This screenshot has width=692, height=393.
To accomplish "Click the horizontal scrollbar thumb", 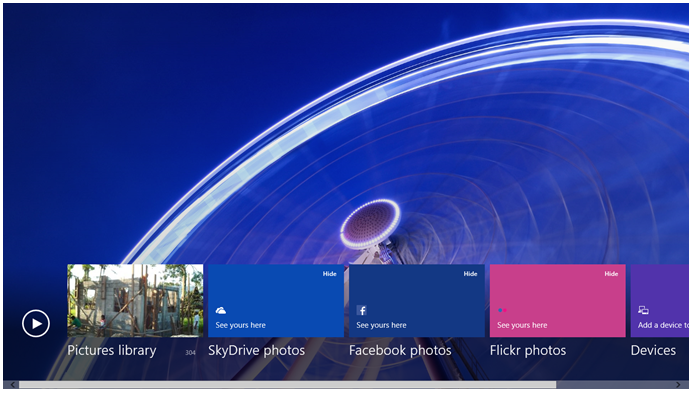I will 287,385.
